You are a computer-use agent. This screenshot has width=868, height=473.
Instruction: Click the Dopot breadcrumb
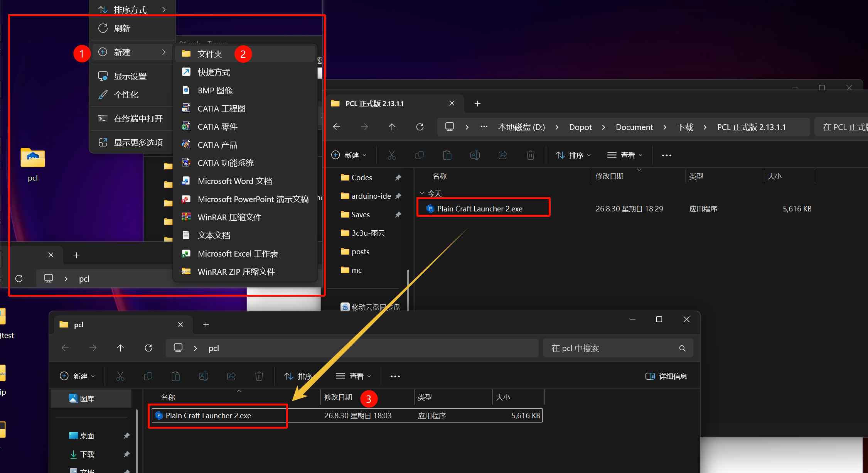580,127
